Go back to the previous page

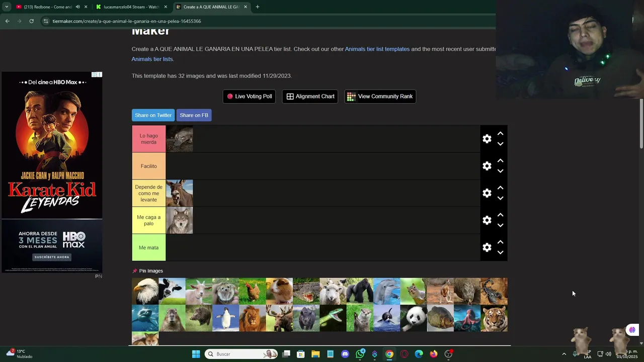click(7, 21)
